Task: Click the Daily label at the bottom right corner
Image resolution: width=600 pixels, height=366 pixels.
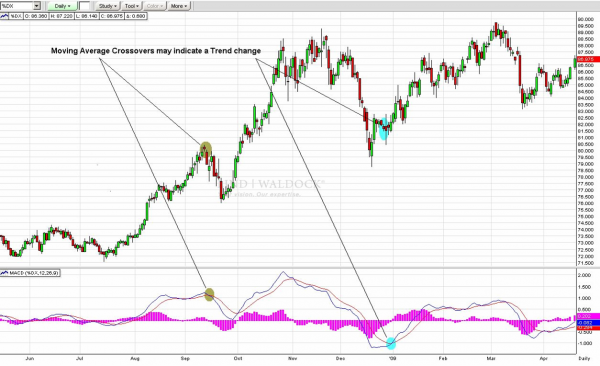Action: coord(584,359)
